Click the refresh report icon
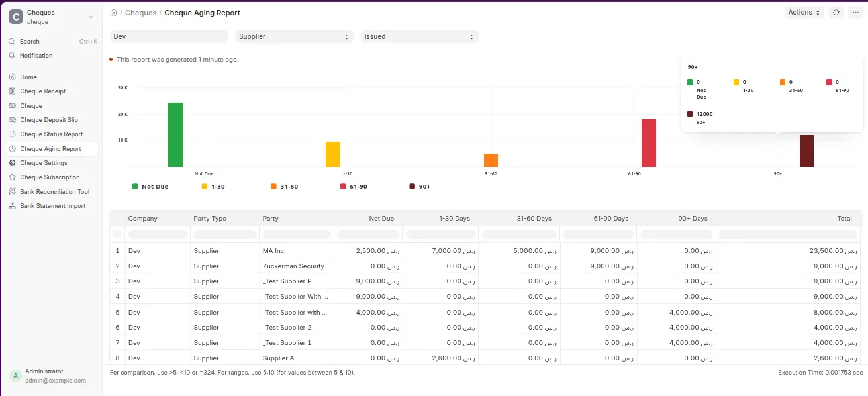Image resolution: width=868 pixels, height=396 pixels. (x=836, y=13)
